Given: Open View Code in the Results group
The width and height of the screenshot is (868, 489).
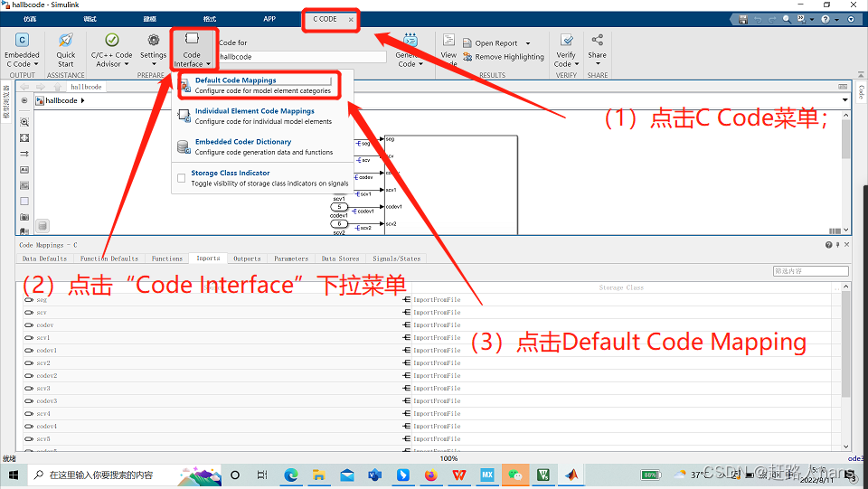Looking at the screenshot, I should click(448, 49).
